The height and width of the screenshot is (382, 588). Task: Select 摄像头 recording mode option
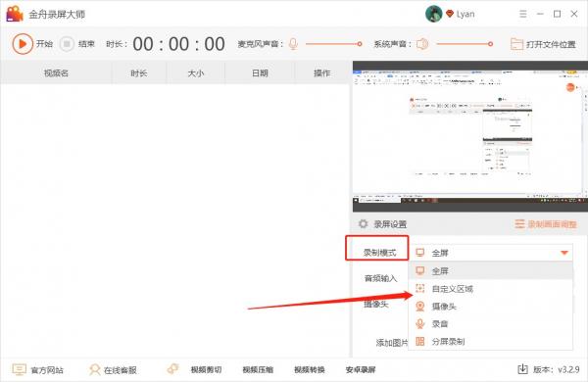[x=491, y=307]
